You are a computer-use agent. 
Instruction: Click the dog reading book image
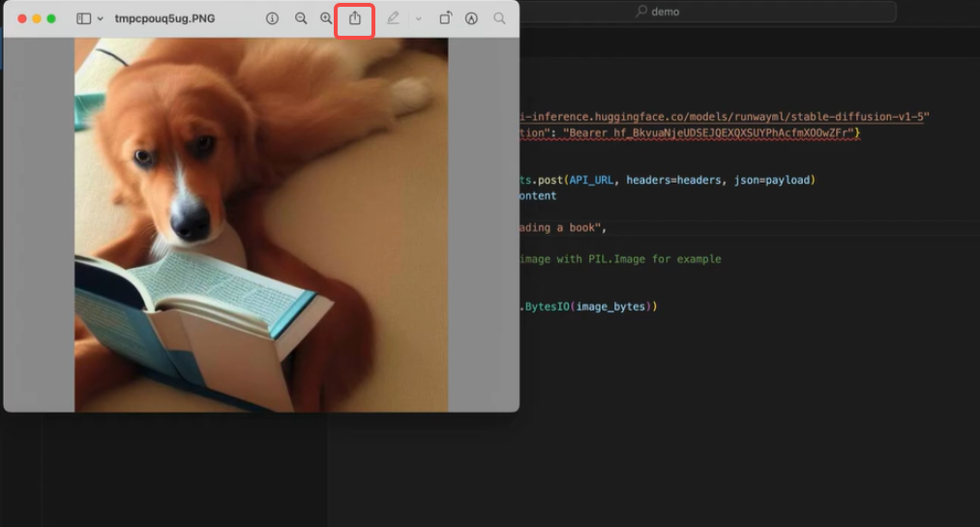(261, 224)
